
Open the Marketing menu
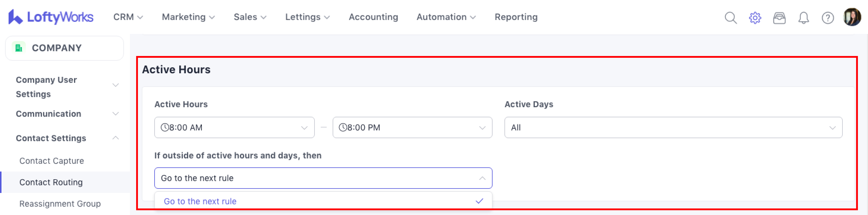[x=188, y=17]
